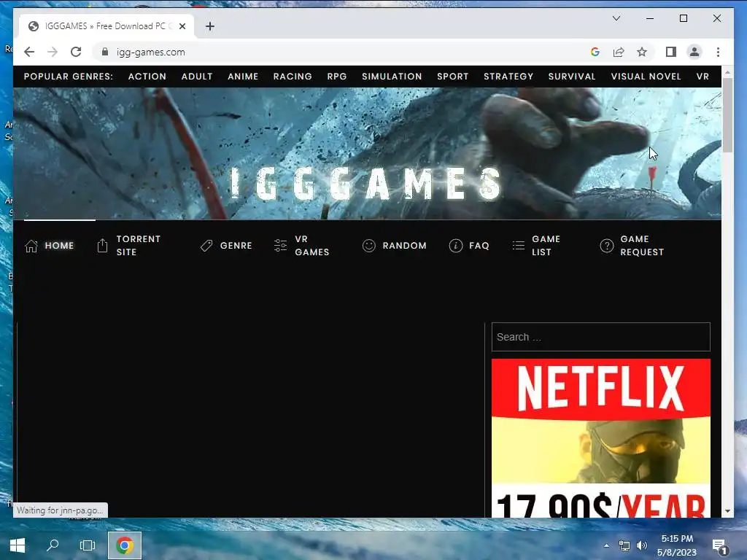This screenshot has width=747, height=560.
Task: Click the FAQ info icon
Action: pyautogui.click(x=455, y=246)
